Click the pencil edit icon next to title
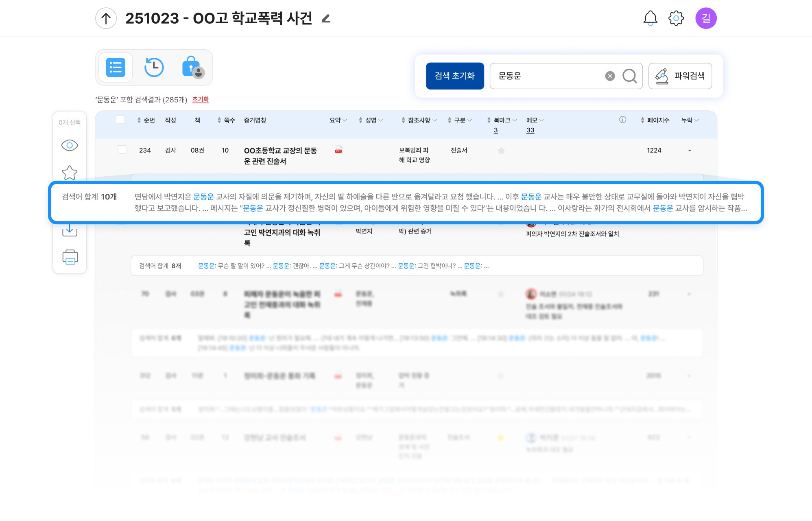The height and width of the screenshot is (521, 812). [x=326, y=19]
